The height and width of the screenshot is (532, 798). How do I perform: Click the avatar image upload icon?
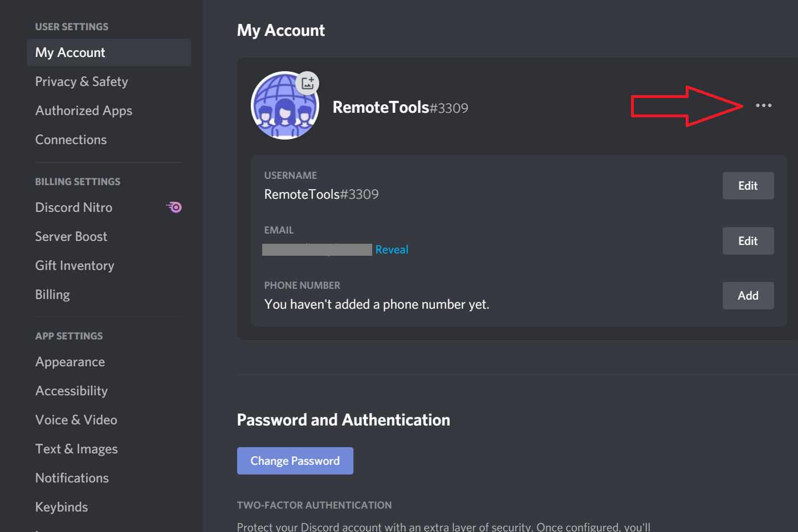coord(307,83)
